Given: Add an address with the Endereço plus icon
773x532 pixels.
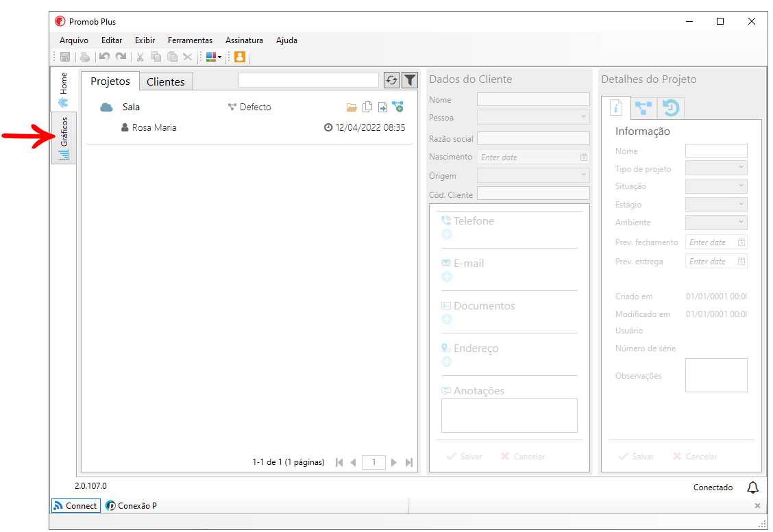Looking at the screenshot, I should 447,362.
